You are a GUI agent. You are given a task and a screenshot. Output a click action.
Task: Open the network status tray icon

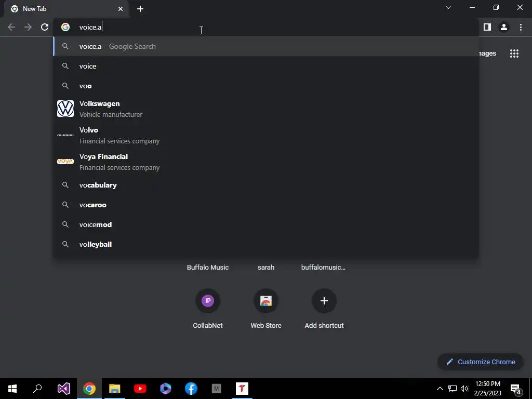(x=453, y=389)
